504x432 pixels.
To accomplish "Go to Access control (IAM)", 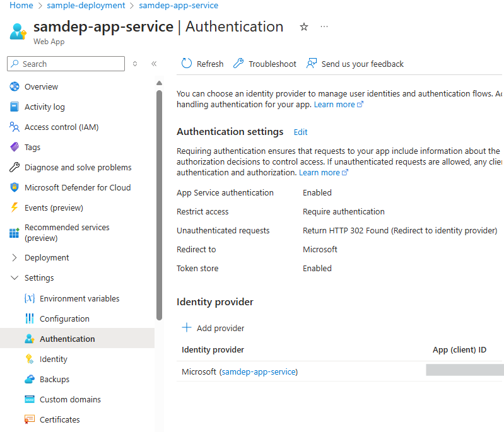I will click(61, 127).
